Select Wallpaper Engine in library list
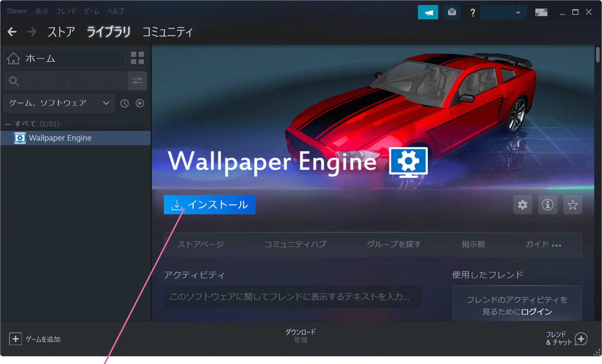 76,138
